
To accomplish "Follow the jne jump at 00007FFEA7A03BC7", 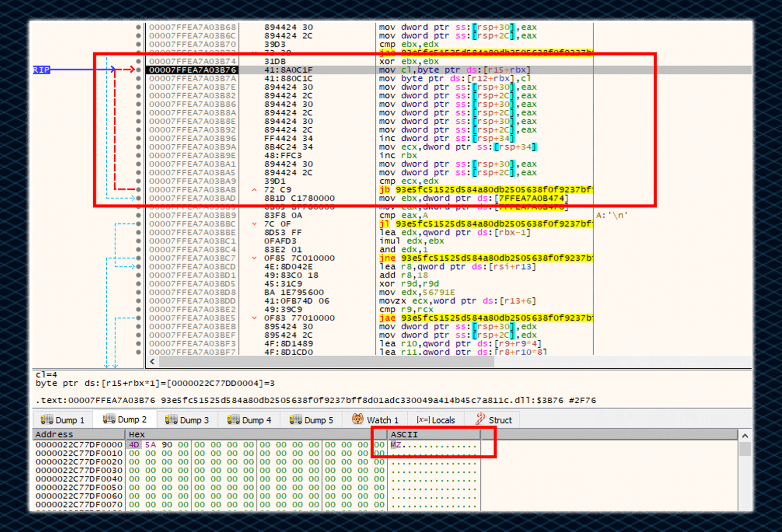I will click(485, 258).
